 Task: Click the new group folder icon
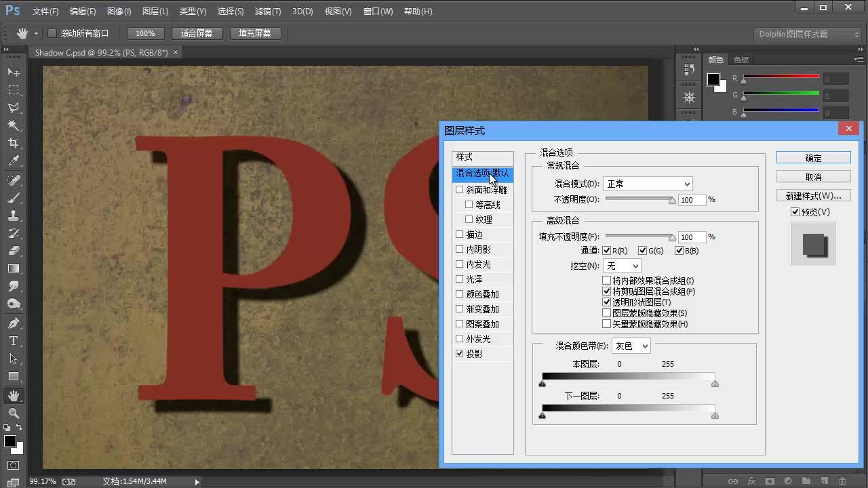806,481
